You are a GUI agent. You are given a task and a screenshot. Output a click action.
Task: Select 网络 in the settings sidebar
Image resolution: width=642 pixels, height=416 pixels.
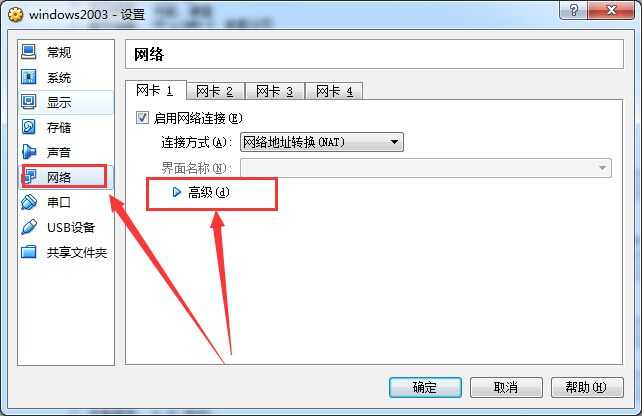pos(66,177)
